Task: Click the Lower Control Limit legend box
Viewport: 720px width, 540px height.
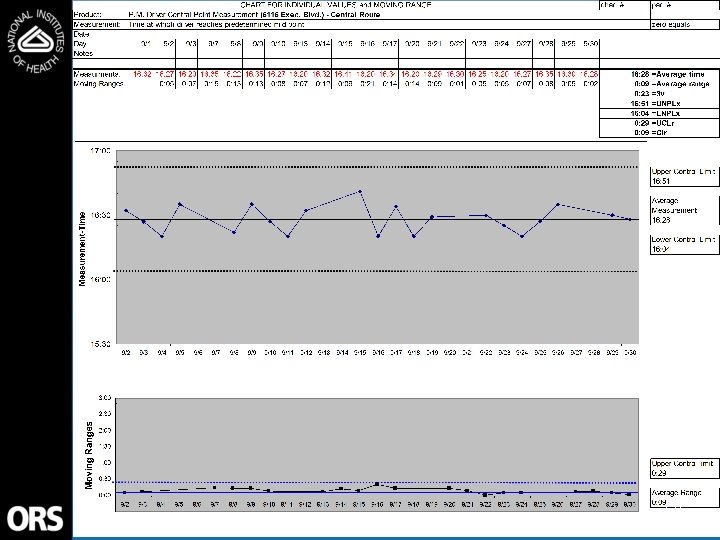Action: (x=684, y=244)
